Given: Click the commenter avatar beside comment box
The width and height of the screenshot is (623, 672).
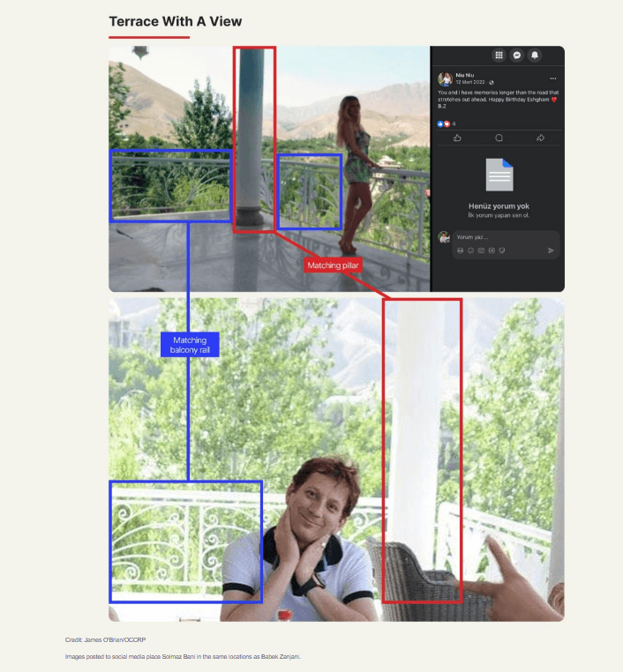Looking at the screenshot, I should 444,237.
